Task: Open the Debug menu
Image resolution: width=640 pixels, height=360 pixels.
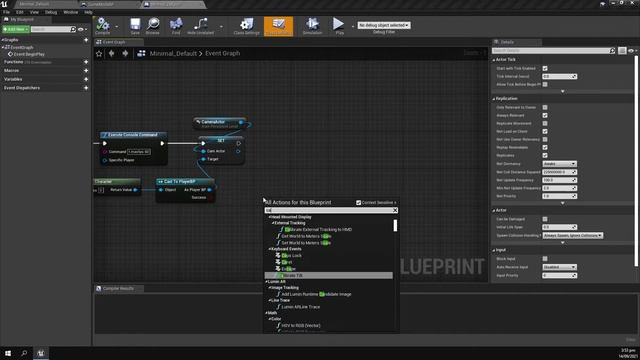Action: (51, 12)
